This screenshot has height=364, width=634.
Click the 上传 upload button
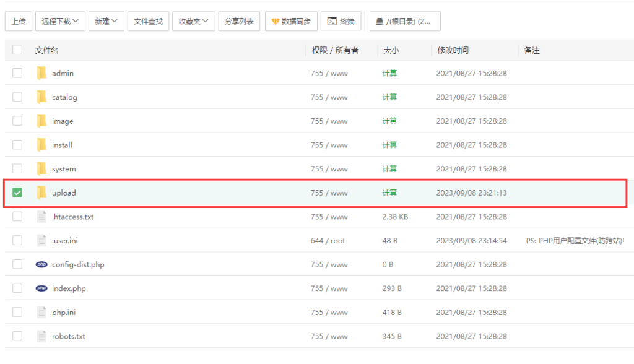[18, 21]
